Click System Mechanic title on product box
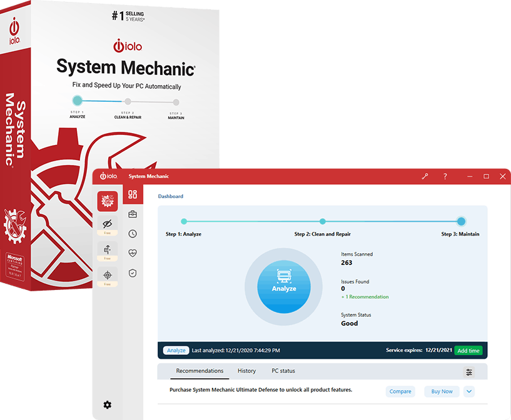 126,67
